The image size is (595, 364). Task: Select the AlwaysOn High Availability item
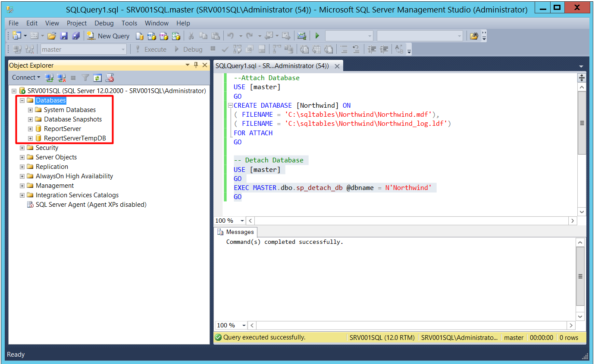(x=74, y=176)
